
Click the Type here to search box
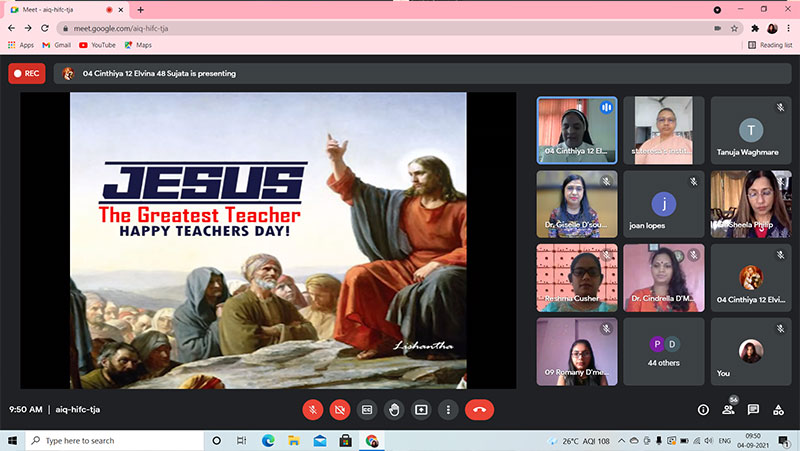[114, 440]
